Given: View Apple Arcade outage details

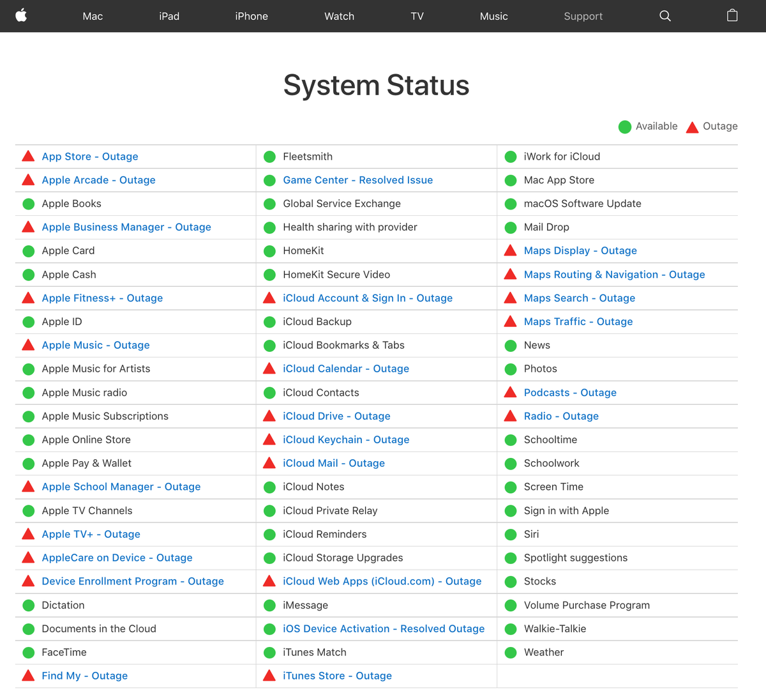Looking at the screenshot, I should point(99,180).
